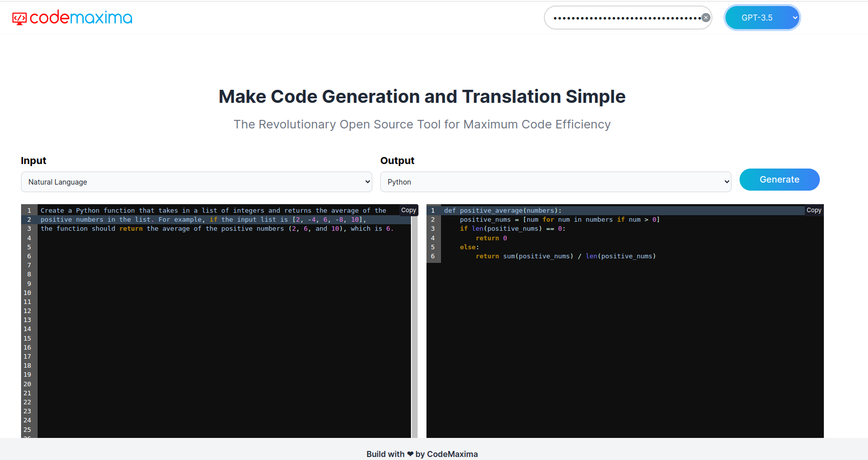Copy the generated Python output
Viewport: 868px width, 460px height.
813,210
